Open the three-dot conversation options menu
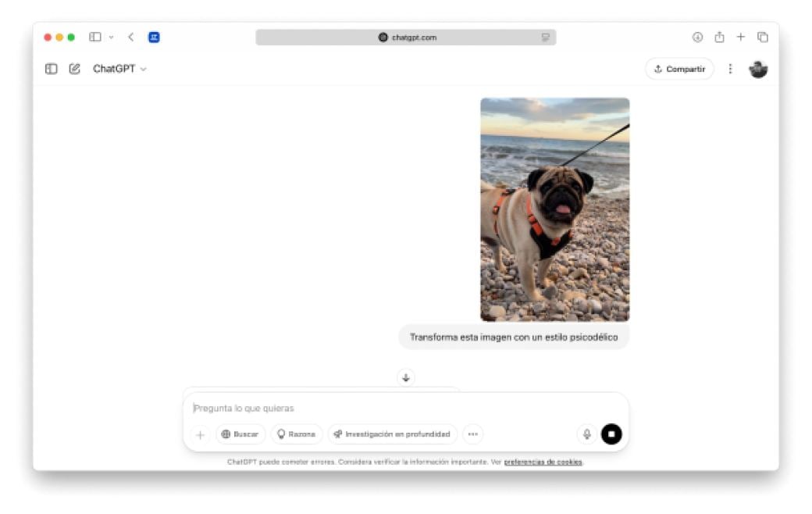The width and height of the screenshot is (812, 514). pos(730,69)
